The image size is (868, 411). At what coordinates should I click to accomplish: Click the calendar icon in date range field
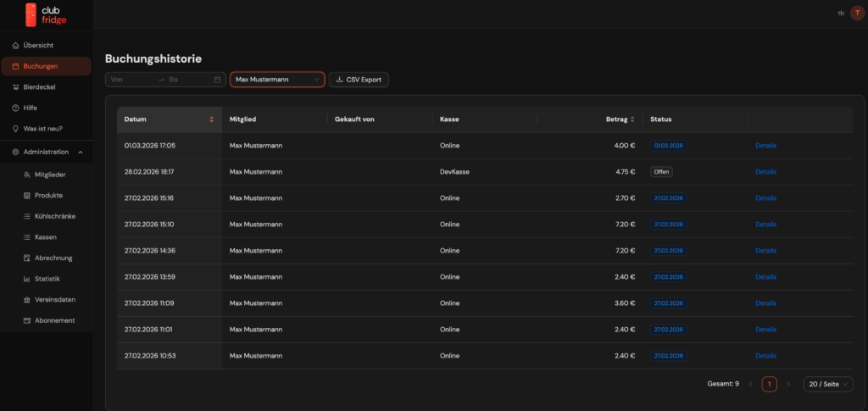click(217, 80)
